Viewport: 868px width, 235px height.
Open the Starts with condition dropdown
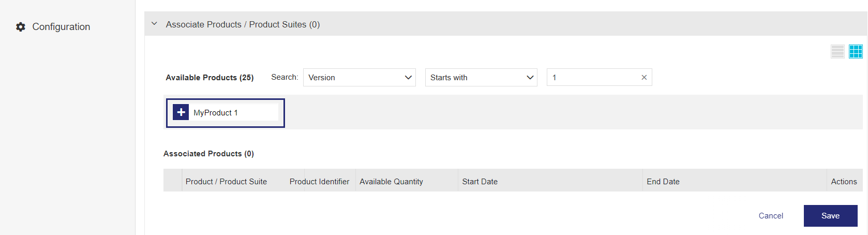point(481,78)
